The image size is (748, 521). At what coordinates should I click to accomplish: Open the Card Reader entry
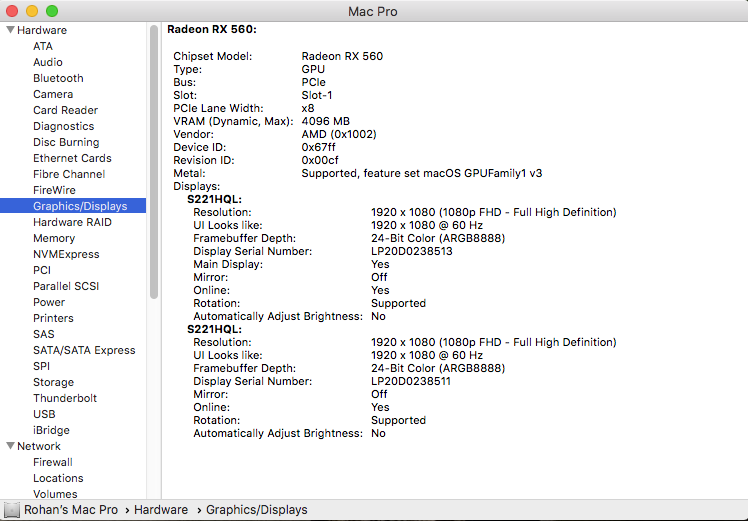[x=65, y=110]
